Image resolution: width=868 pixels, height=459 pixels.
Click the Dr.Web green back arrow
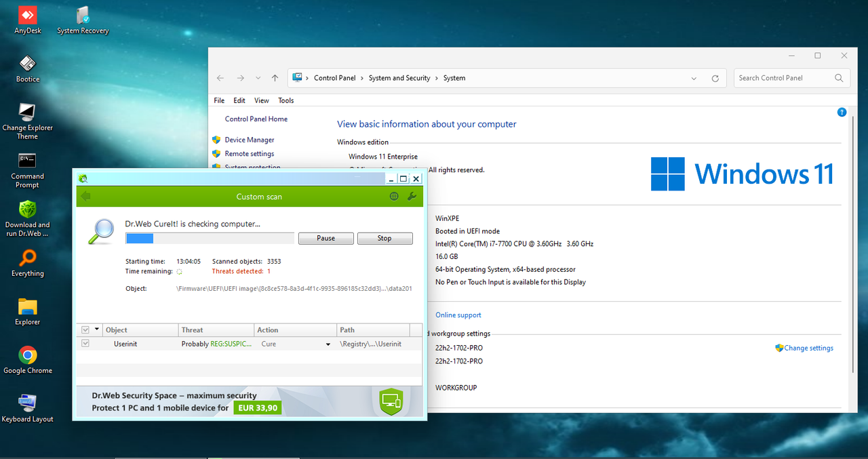click(85, 197)
